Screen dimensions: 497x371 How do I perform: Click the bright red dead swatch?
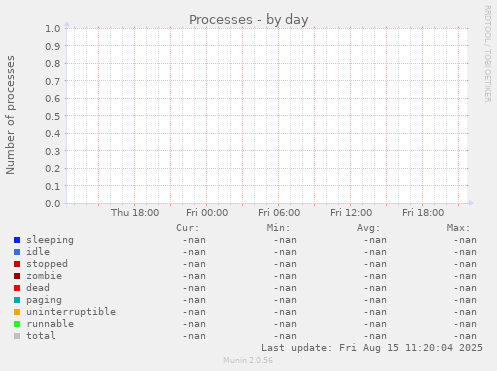[17, 288]
